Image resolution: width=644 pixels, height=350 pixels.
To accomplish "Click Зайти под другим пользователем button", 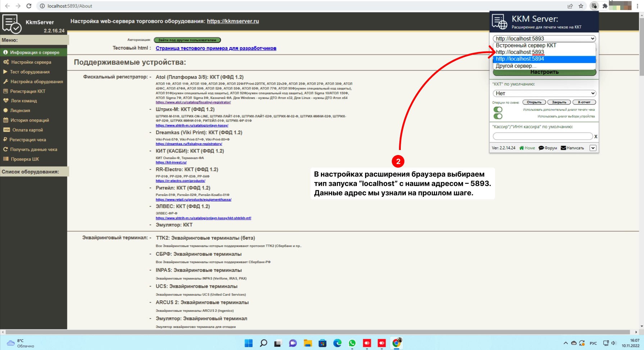I will tap(187, 40).
